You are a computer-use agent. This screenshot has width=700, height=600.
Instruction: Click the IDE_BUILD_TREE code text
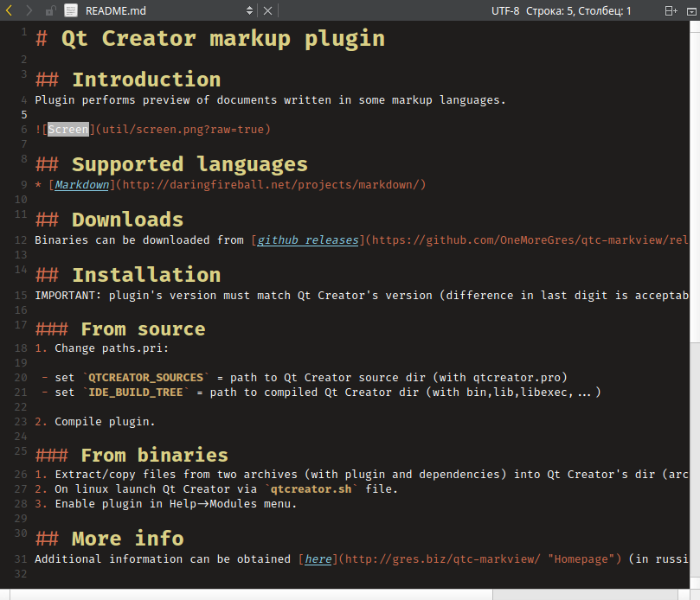point(136,393)
